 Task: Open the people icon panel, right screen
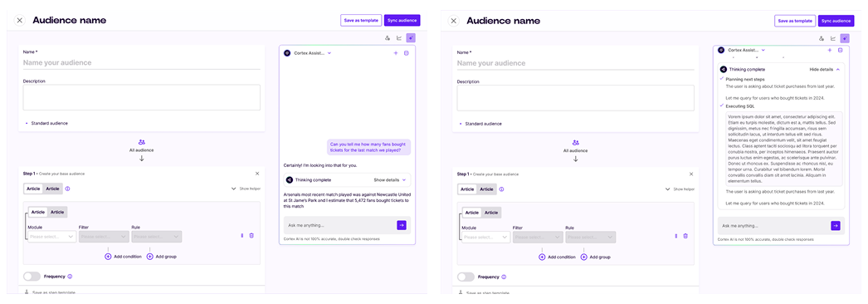822,38
